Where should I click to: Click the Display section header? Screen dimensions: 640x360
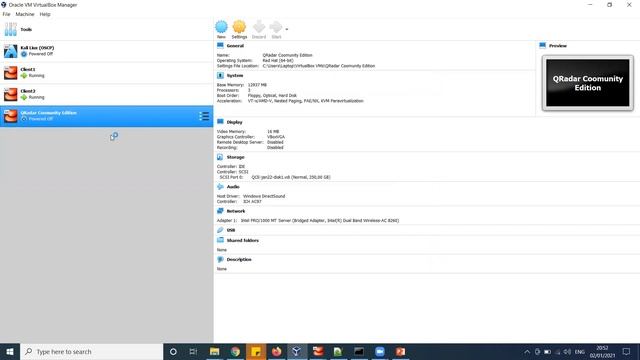pos(234,122)
